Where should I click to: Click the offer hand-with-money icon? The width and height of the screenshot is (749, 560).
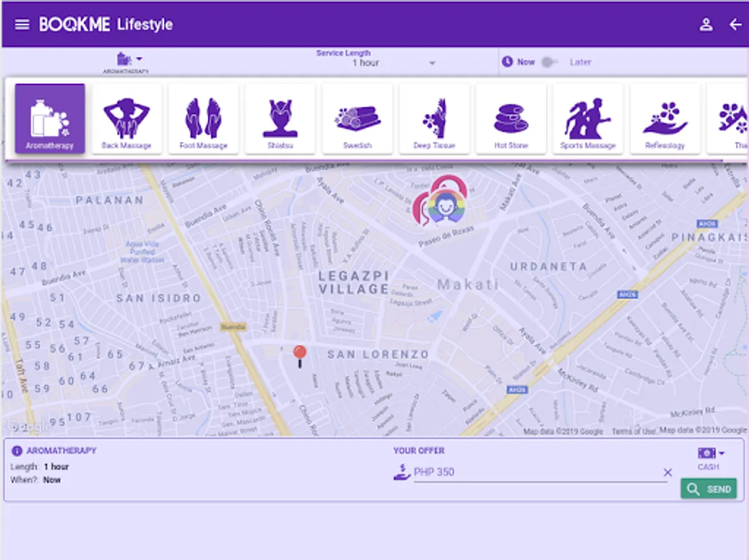(x=402, y=472)
